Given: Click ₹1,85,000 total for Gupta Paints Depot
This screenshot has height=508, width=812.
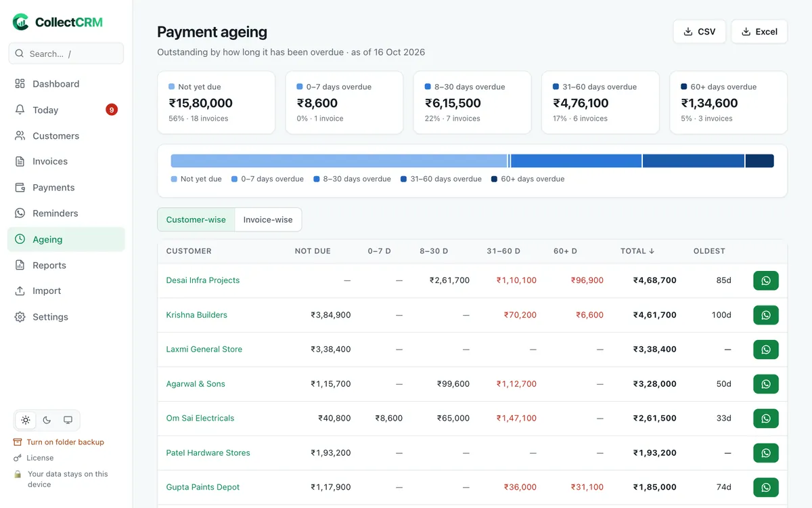Looking at the screenshot, I should pyautogui.click(x=655, y=488).
